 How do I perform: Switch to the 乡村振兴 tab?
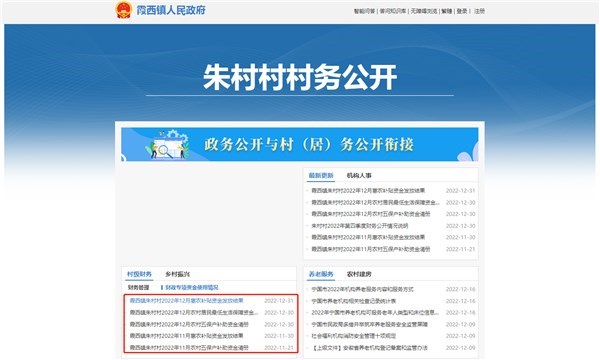[177, 274]
